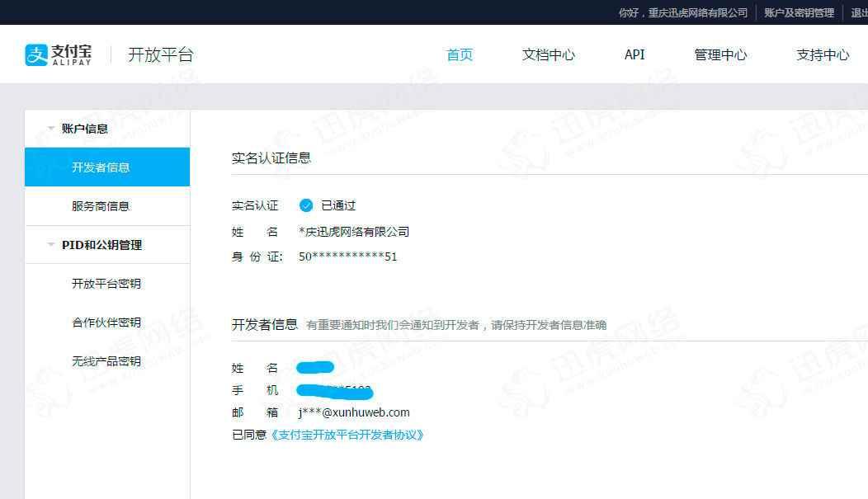The height and width of the screenshot is (499, 868).
Task: Open 开放平台密钥 in the sidebar
Action: pyautogui.click(x=106, y=284)
